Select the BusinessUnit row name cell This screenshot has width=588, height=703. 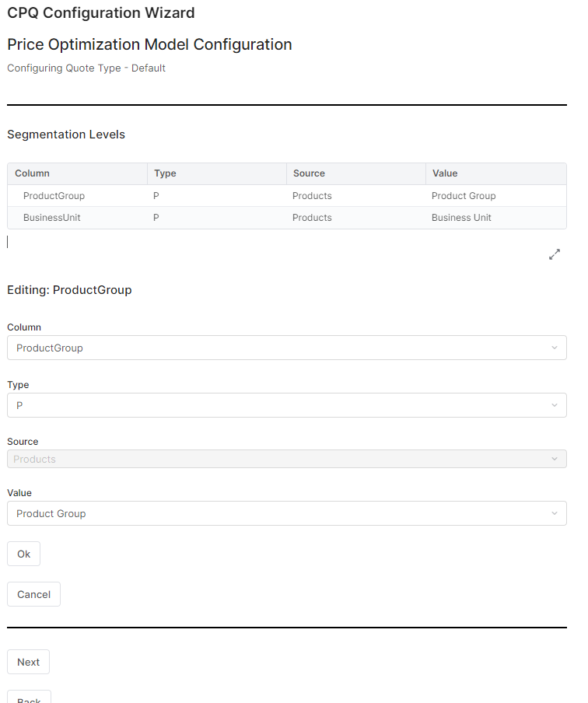[x=52, y=218]
